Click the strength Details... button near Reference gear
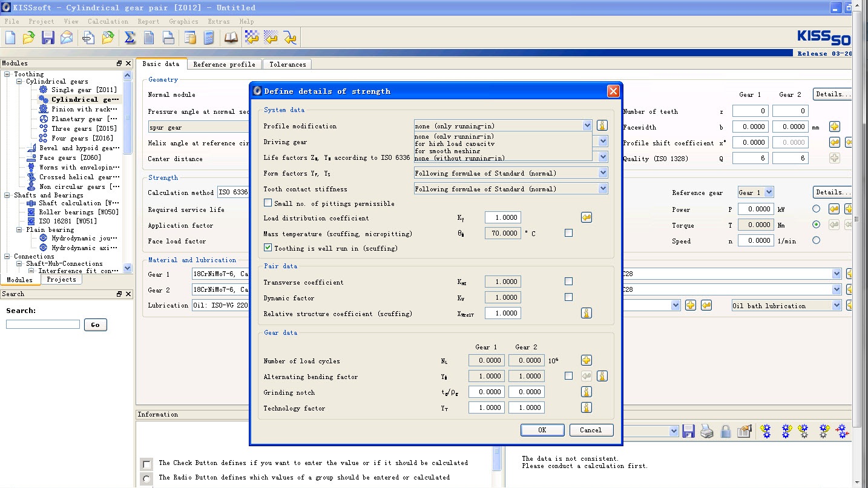This screenshot has width=868, height=488. [x=832, y=192]
